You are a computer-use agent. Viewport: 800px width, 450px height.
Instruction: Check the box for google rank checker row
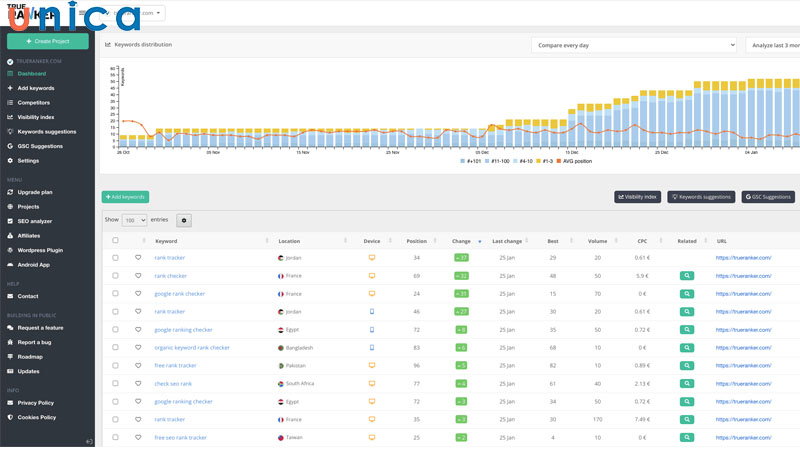pyautogui.click(x=115, y=294)
